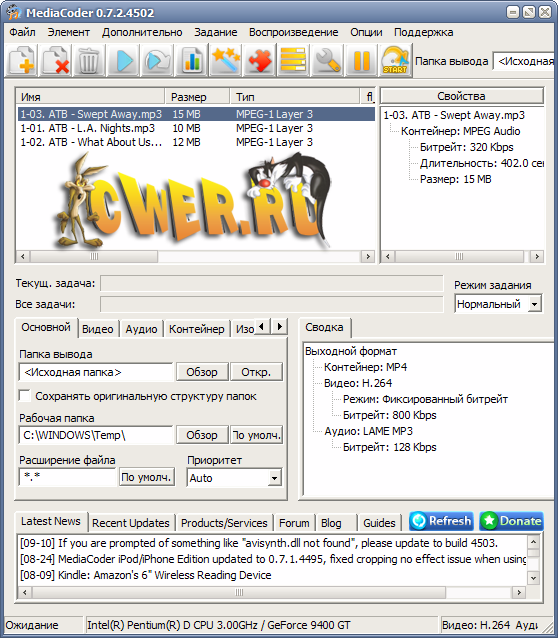Switch to Recent Updates tab
This screenshot has width=558, height=638.
131,523
